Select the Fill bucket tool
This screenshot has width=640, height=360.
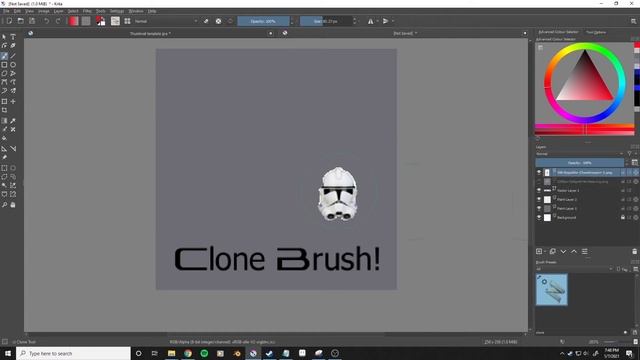tap(4, 138)
